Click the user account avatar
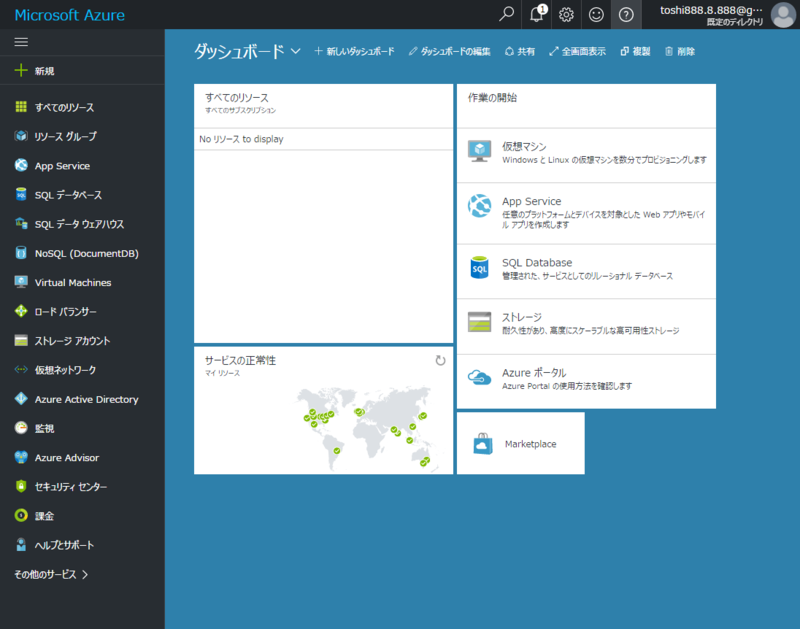This screenshot has width=800, height=629. [x=783, y=15]
